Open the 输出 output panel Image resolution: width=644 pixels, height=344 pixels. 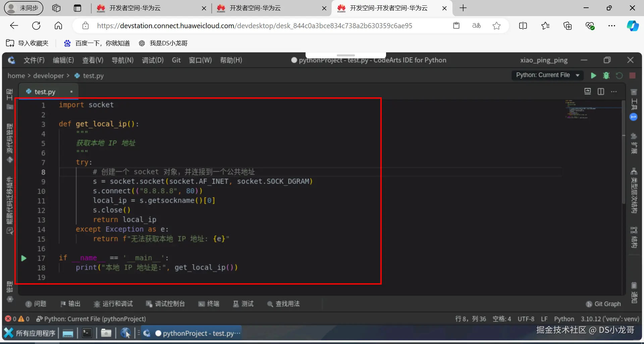[x=70, y=304]
